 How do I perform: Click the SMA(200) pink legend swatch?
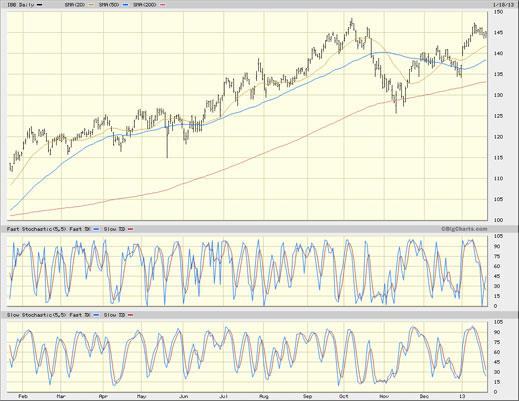tap(162, 5)
